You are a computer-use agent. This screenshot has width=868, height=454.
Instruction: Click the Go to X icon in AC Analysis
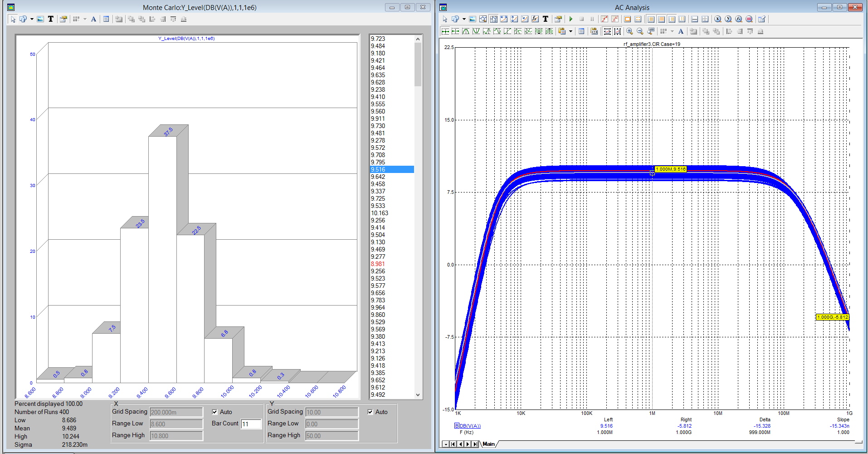(717, 19)
